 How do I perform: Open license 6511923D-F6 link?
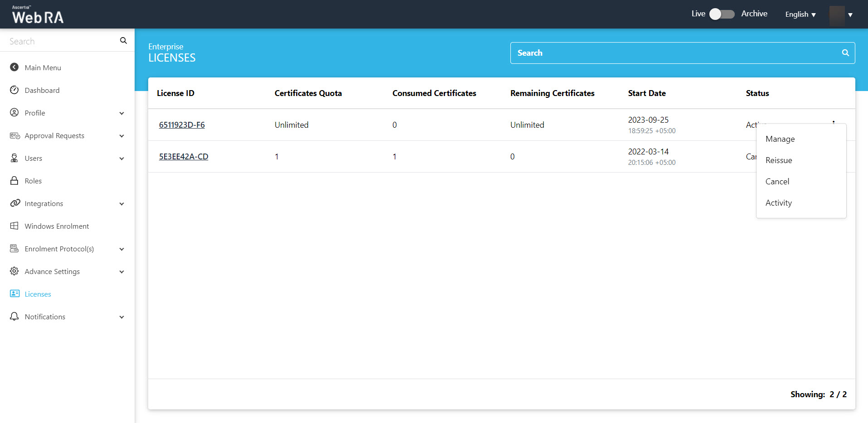(x=182, y=125)
